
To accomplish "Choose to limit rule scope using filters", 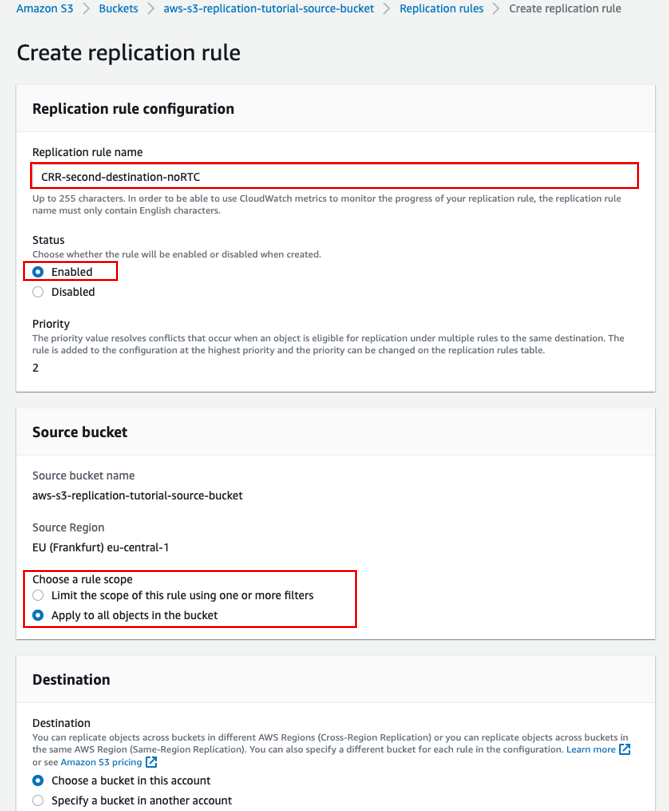I will tap(37, 594).
